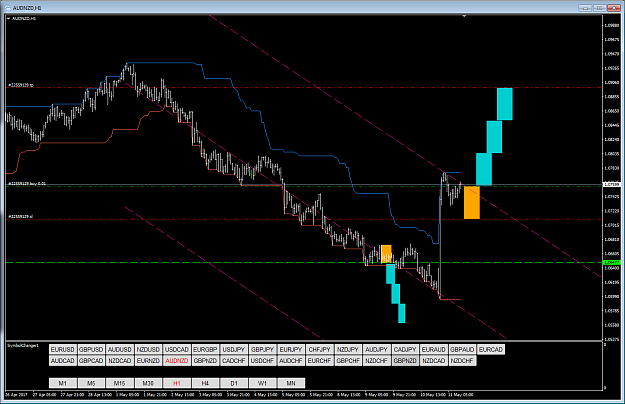This screenshot has height=404, width=625.
Task: Set chart period to D1
Action: [x=234, y=383]
